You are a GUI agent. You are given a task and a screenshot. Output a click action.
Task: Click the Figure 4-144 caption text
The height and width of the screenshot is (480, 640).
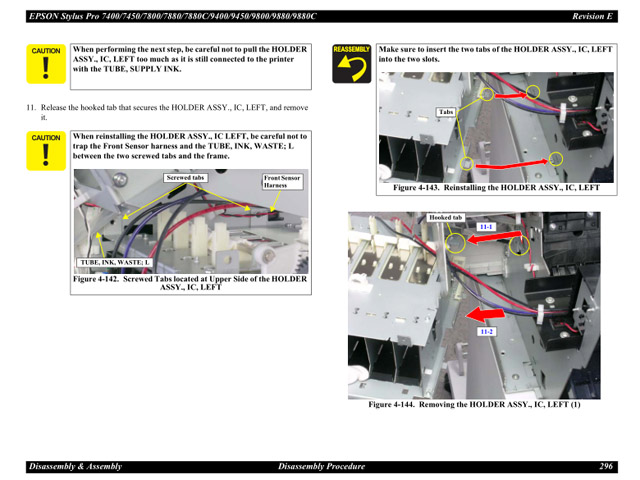coord(474,404)
